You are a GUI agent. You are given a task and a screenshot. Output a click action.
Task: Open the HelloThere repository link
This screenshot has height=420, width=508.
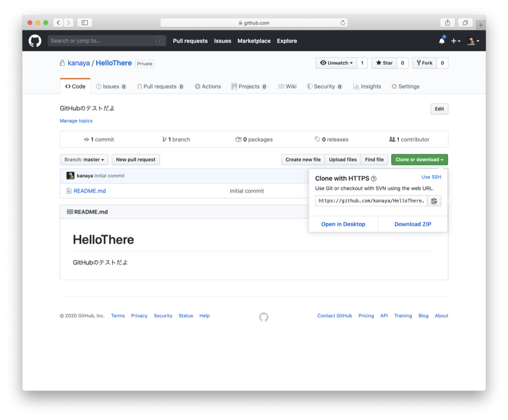coord(114,63)
